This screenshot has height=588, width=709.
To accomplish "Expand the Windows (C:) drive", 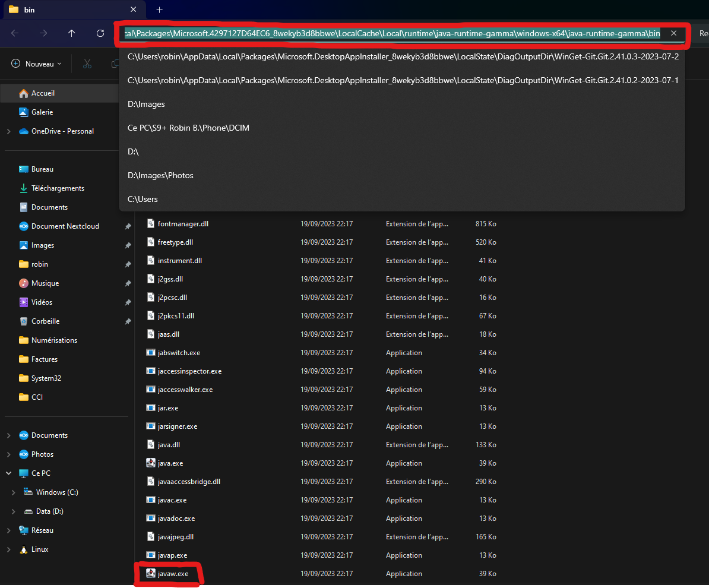I will click(x=13, y=492).
